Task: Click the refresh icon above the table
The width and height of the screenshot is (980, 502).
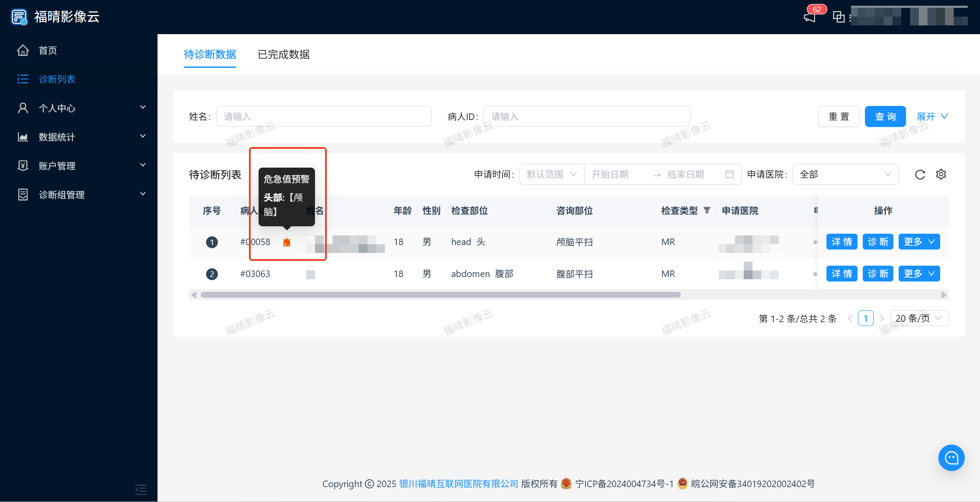Action: 920,175
